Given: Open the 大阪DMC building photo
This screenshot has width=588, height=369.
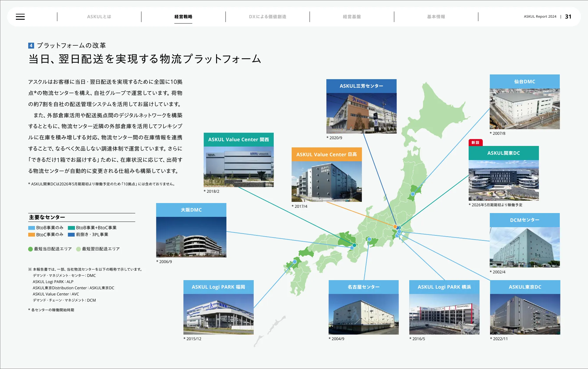Looking at the screenshot, I should (191, 237).
